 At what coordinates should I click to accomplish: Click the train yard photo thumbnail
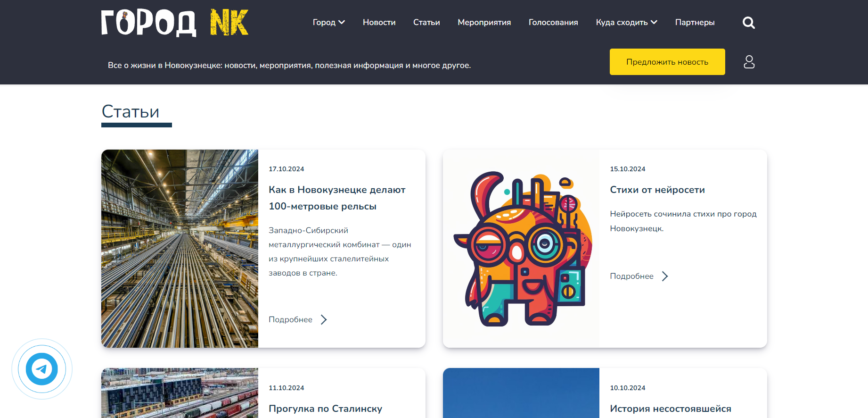click(x=180, y=393)
